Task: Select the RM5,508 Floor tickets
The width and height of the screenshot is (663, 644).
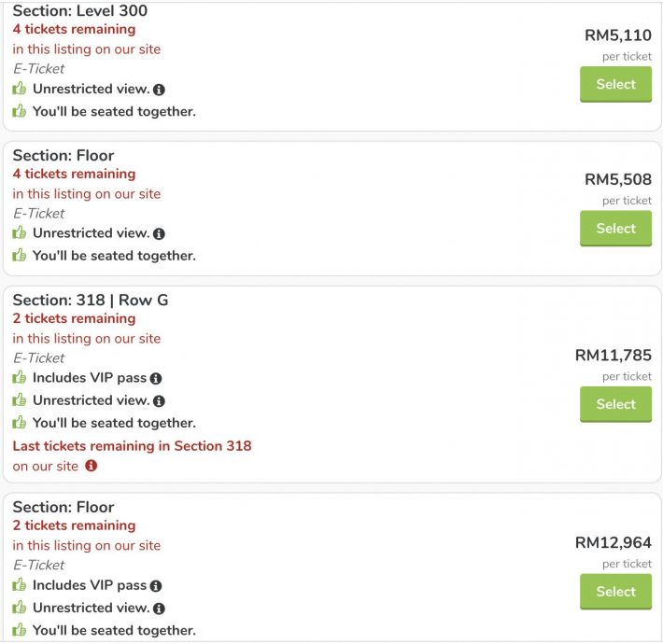Action: [615, 229]
